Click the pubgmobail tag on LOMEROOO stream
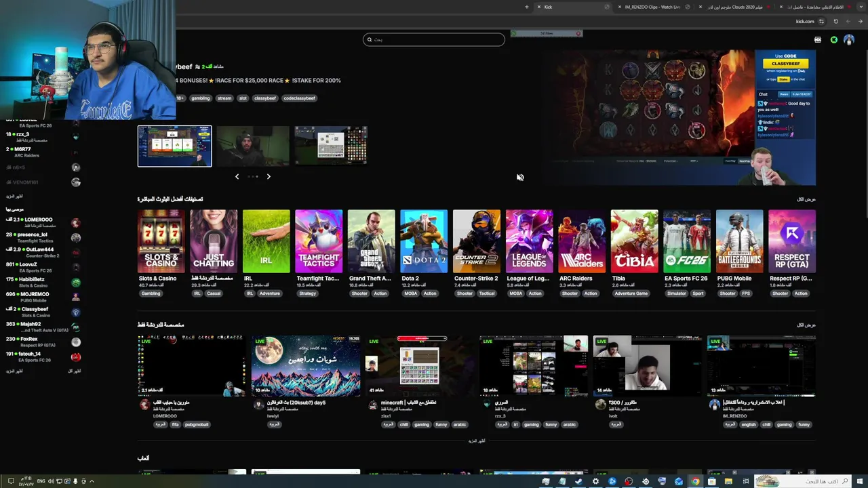 click(x=197, y=425)
